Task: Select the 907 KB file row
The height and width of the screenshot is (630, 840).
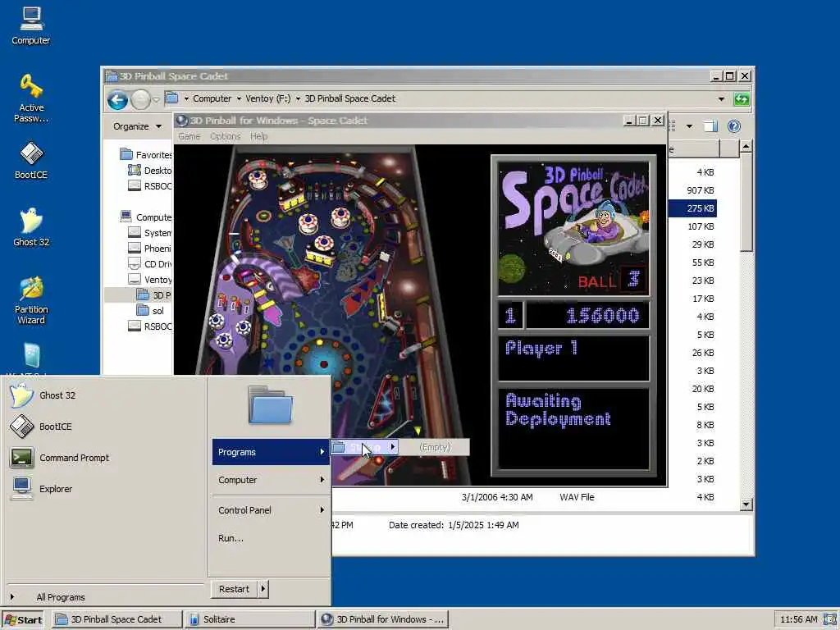Action: pos(692,190)
